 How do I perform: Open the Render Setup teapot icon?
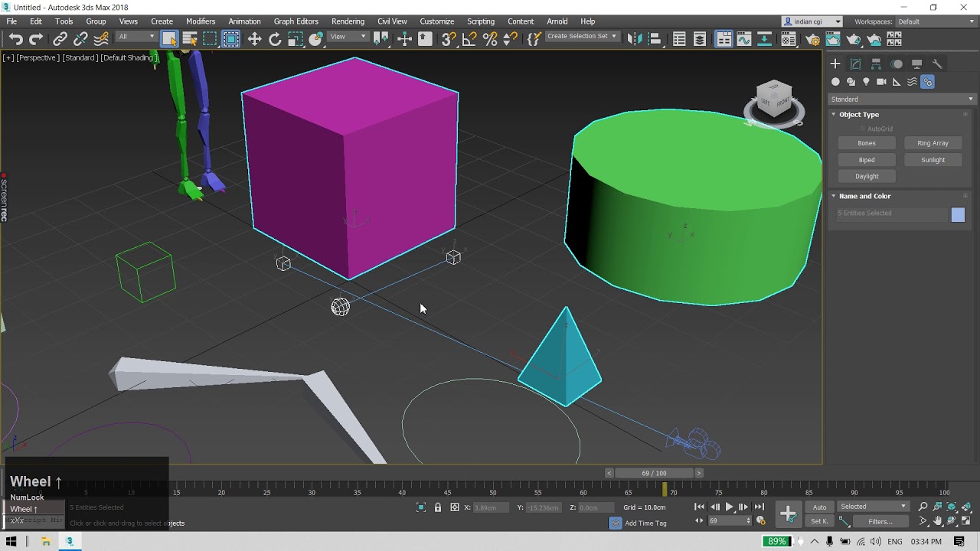812,39
